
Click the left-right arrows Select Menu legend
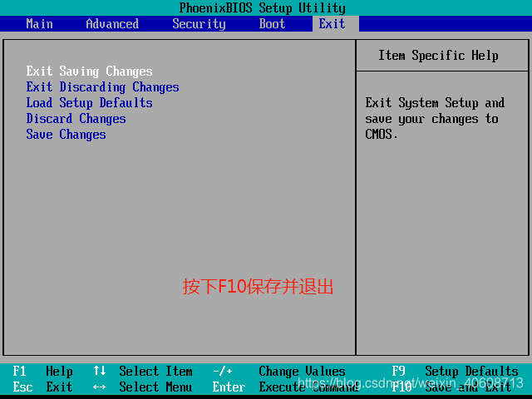(143, 387)
